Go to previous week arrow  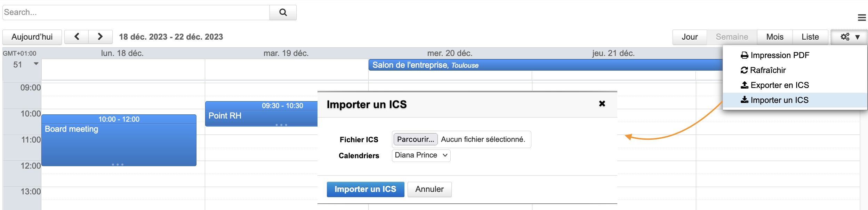point(77,37)
